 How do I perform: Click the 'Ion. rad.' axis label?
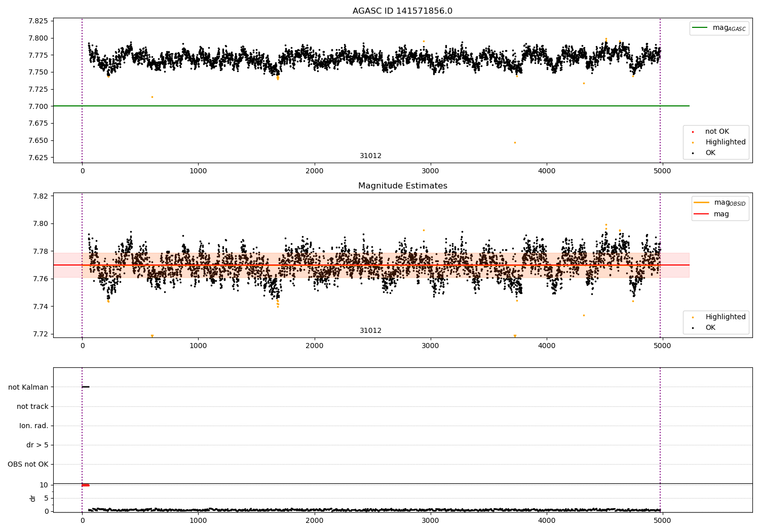34,426
